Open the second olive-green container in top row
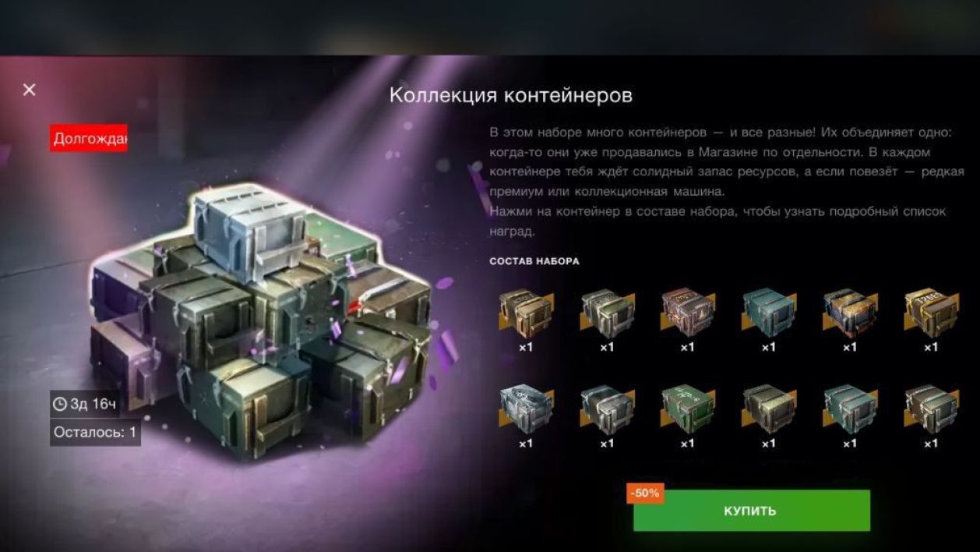This screenshot has width=980, height=552. tap(607, 313)
